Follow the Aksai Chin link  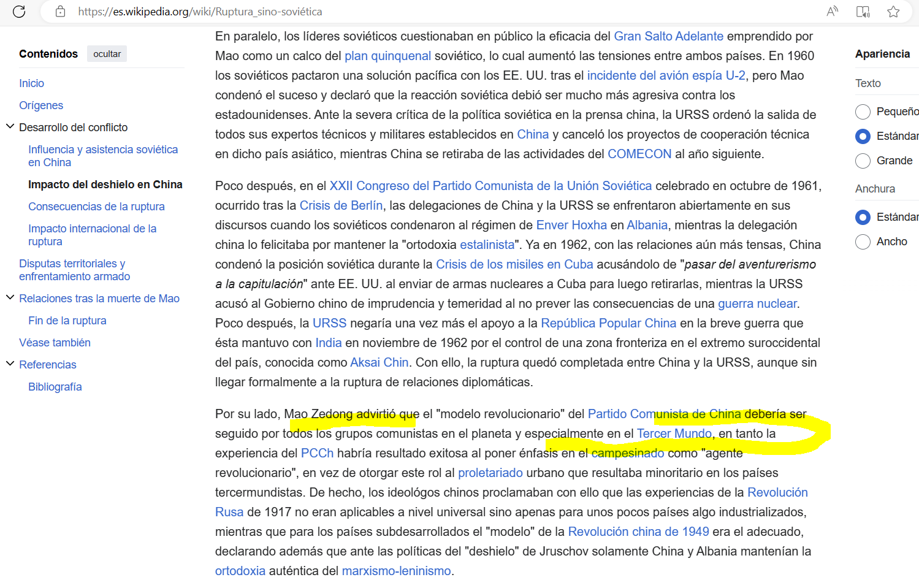point(379,362)
